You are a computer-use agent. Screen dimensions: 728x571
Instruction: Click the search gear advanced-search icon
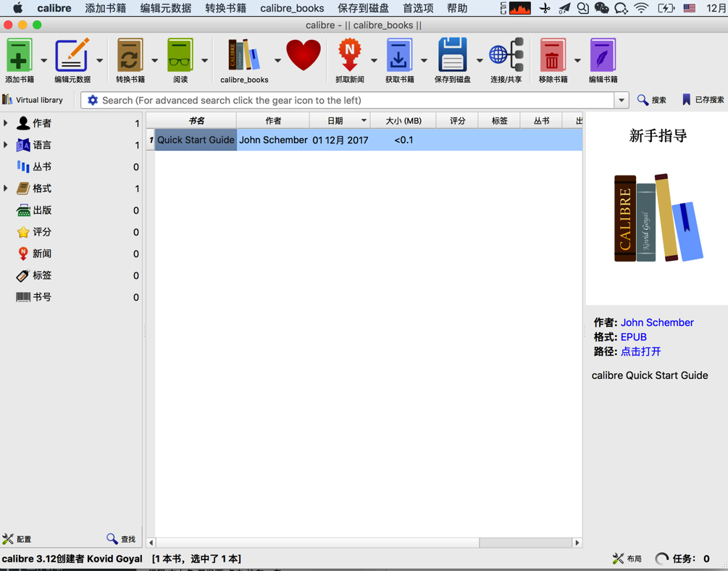coord(93,100)
